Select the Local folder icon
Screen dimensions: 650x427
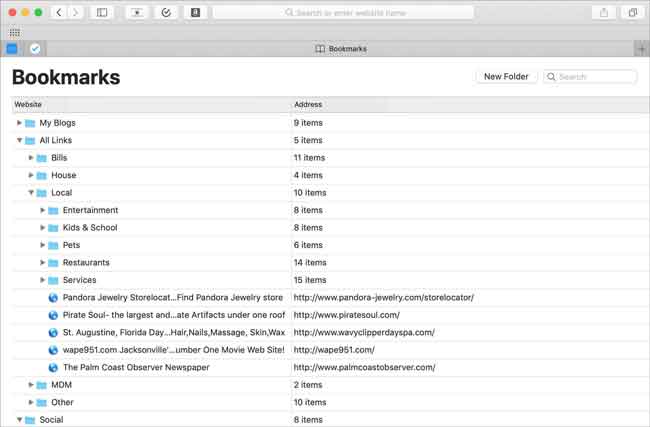click(41, 193)
